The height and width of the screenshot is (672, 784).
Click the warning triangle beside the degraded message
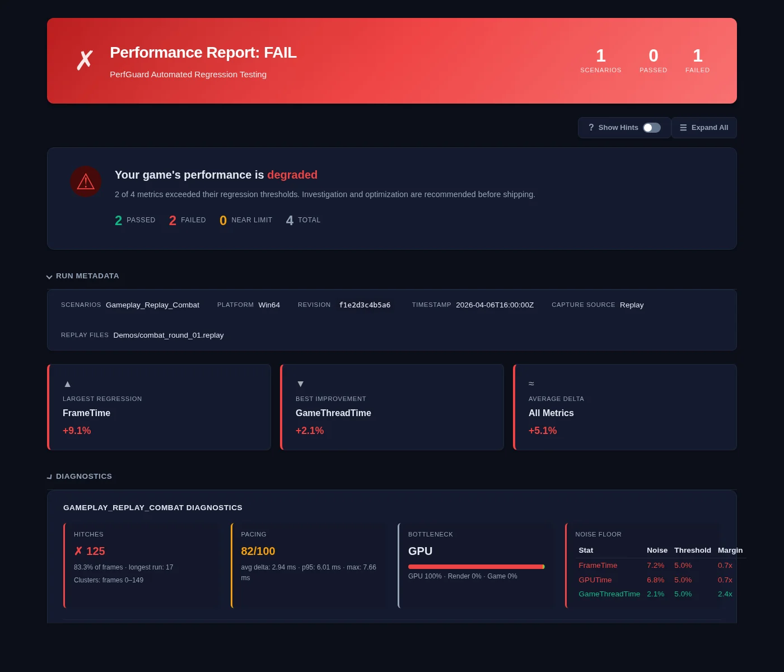tap(86, 181)
